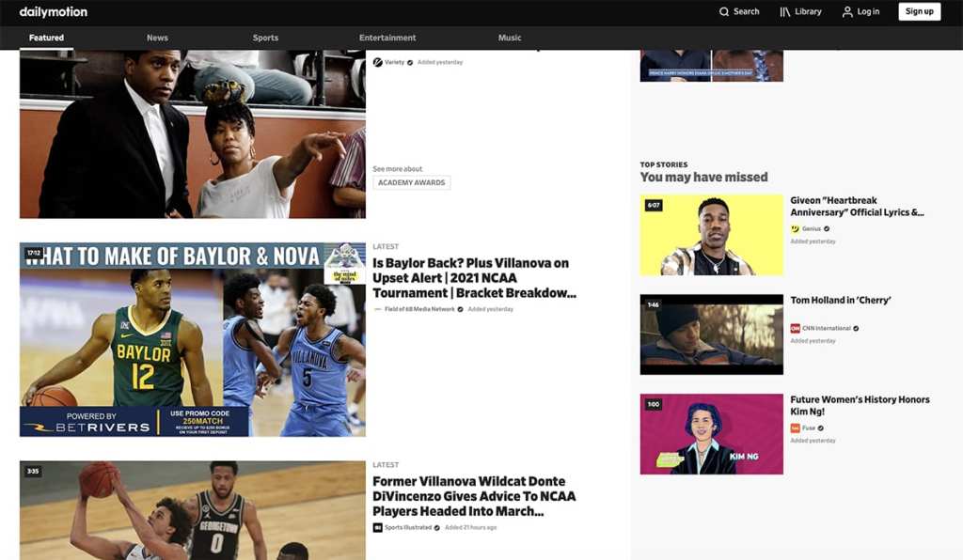Open the Entertainment tab

pos(387,38)
